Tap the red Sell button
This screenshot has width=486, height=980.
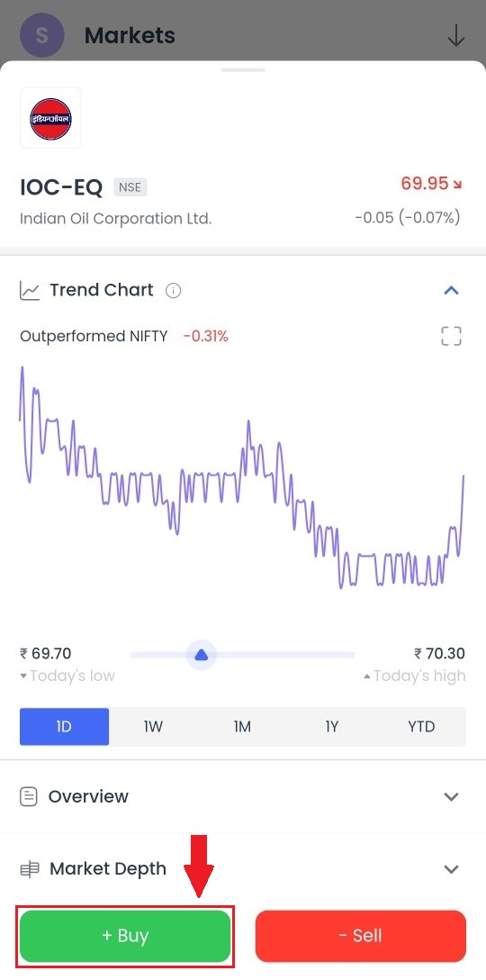click(360, 936)
